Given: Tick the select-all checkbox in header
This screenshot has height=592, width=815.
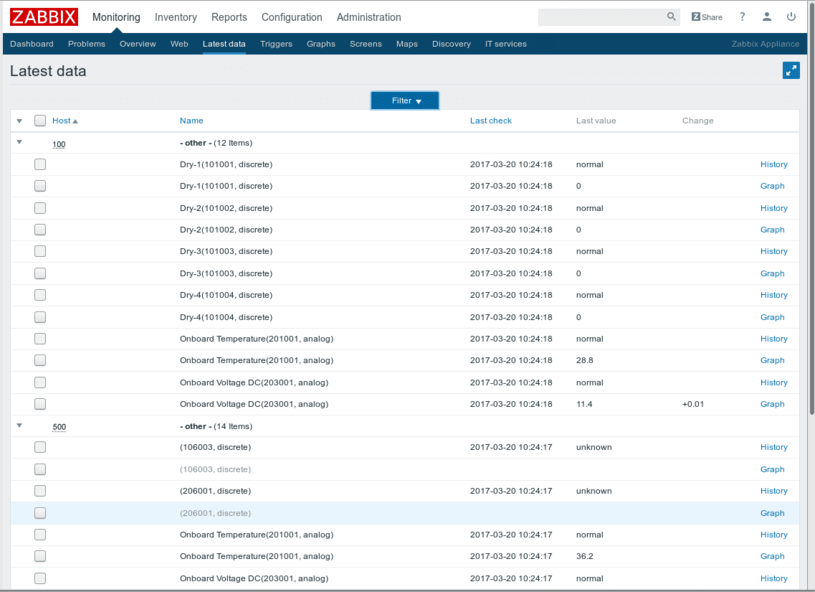Looking at the screenshot, I should click(x=40, y=121).
